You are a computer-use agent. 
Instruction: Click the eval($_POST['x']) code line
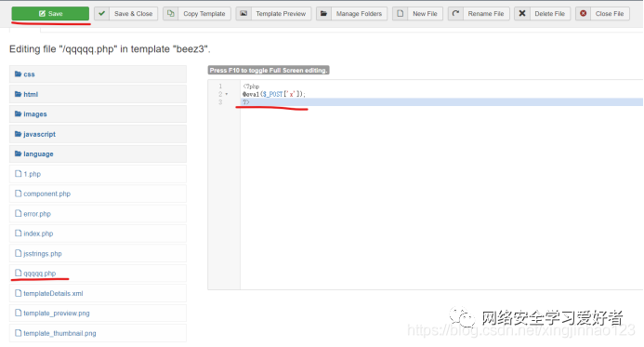pos(274,94)
